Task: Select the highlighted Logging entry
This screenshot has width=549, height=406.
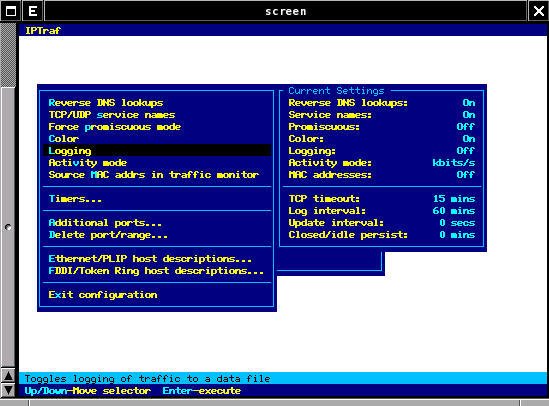Action: click(157, 150)
